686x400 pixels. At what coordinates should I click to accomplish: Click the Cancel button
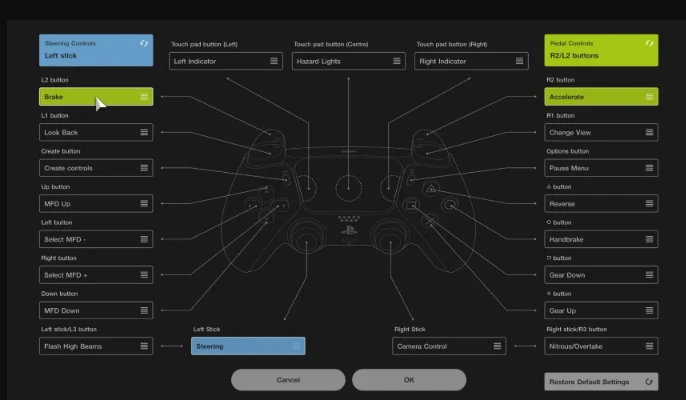288,380
